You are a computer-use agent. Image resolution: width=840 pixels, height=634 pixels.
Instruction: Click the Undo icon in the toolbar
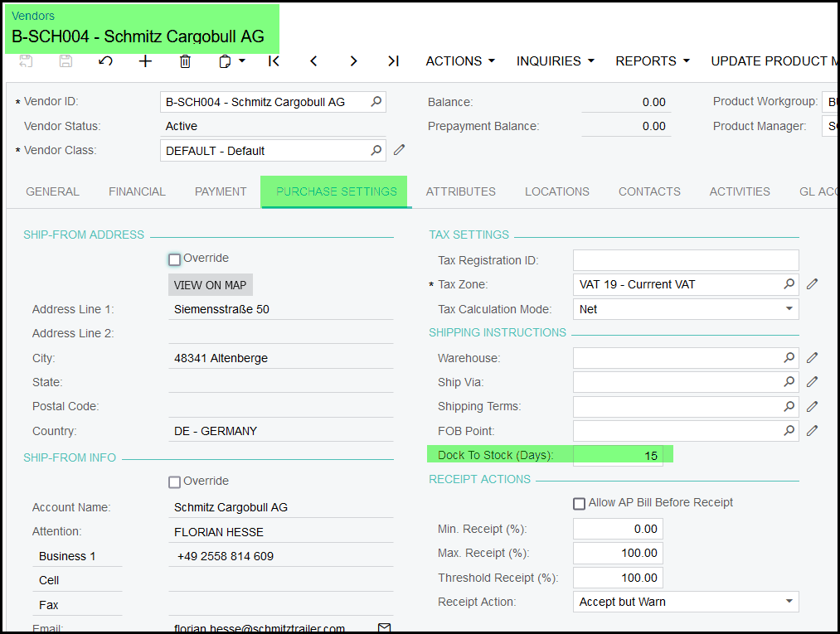(x=105, y=61)
